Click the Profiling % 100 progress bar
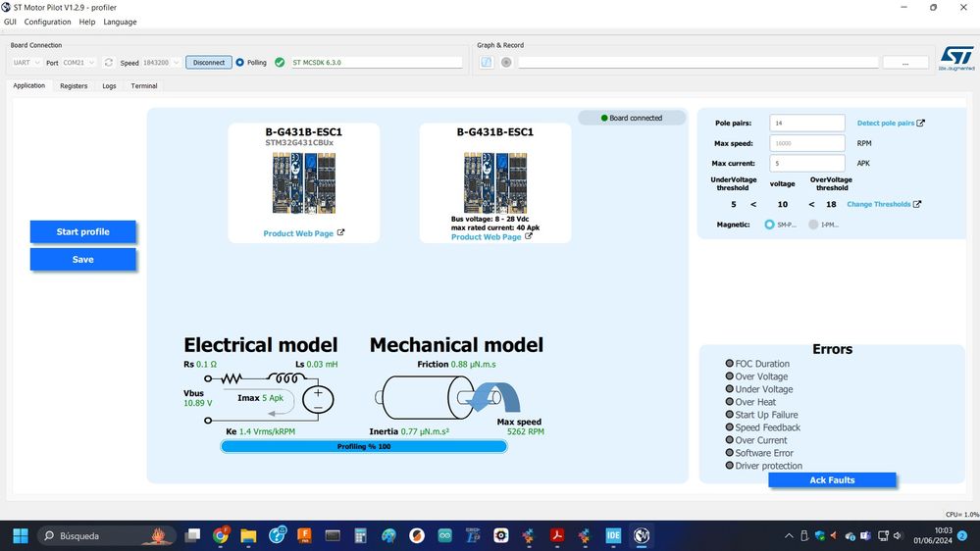 click(364, 447)
